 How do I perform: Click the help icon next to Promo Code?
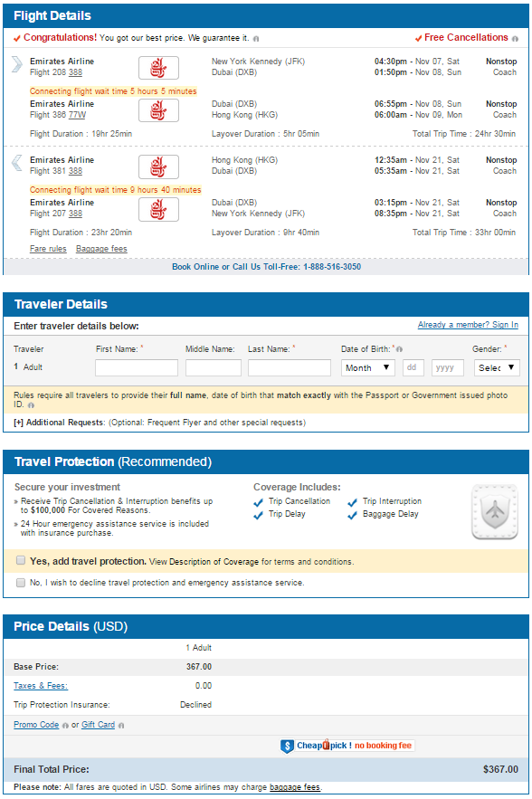65,726
